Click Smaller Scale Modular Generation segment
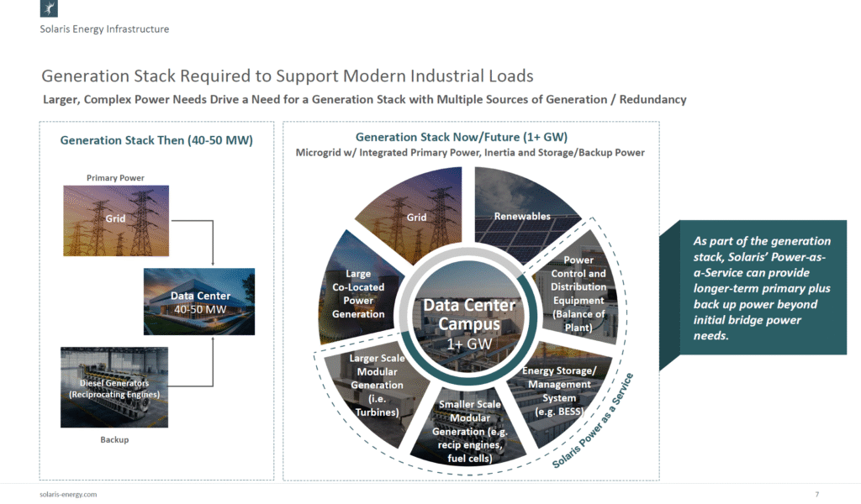 coord(470,429)
